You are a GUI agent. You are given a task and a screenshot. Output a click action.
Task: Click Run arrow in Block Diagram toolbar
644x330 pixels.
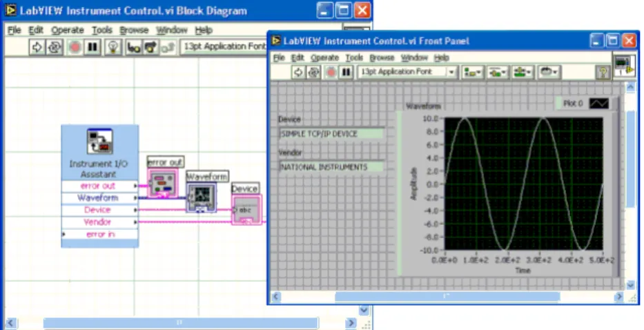click(x=37, y=47)
